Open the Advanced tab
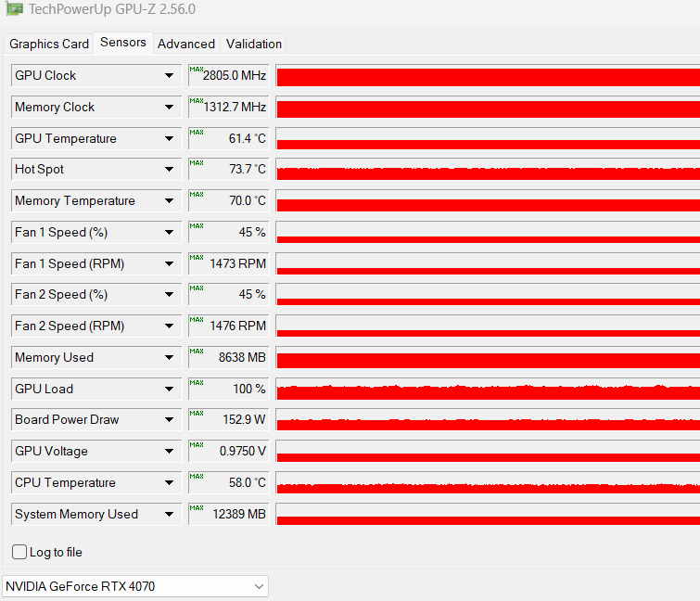The height and width of the screenshot is (601, 700). click(186, 44)
